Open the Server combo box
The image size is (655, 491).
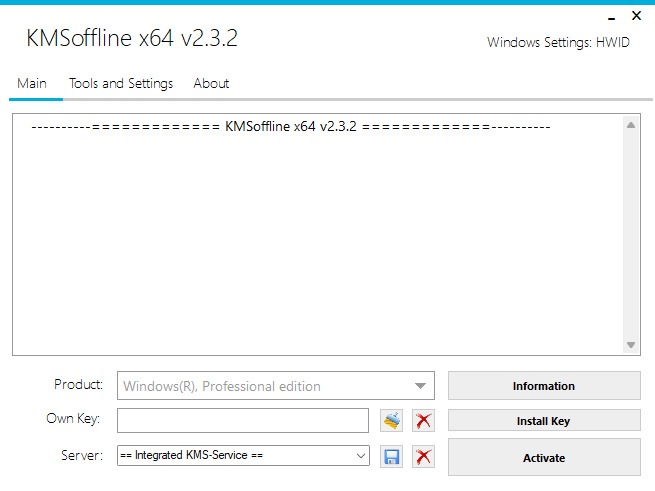click(x=243, y=455)
